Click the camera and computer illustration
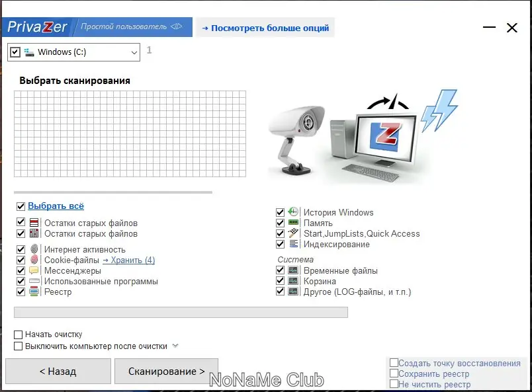The width and height of the screenshot is (532, 392). pos(363,137)
